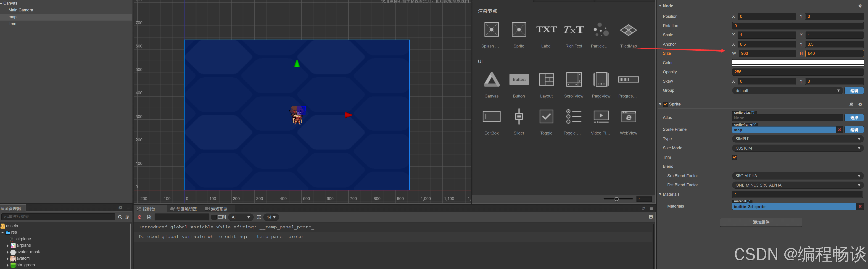
Task: Pick the PageView UI icon
Action: click(601, 80)
